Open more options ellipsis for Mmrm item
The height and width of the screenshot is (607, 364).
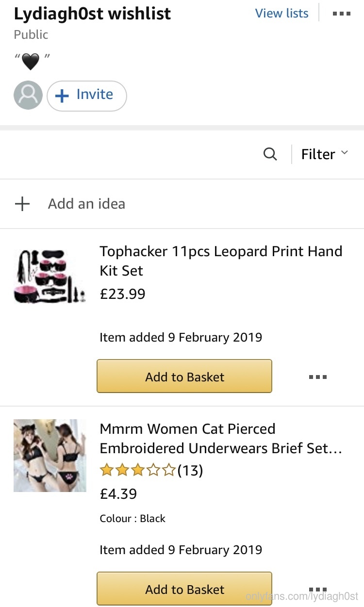click(318, 589)
